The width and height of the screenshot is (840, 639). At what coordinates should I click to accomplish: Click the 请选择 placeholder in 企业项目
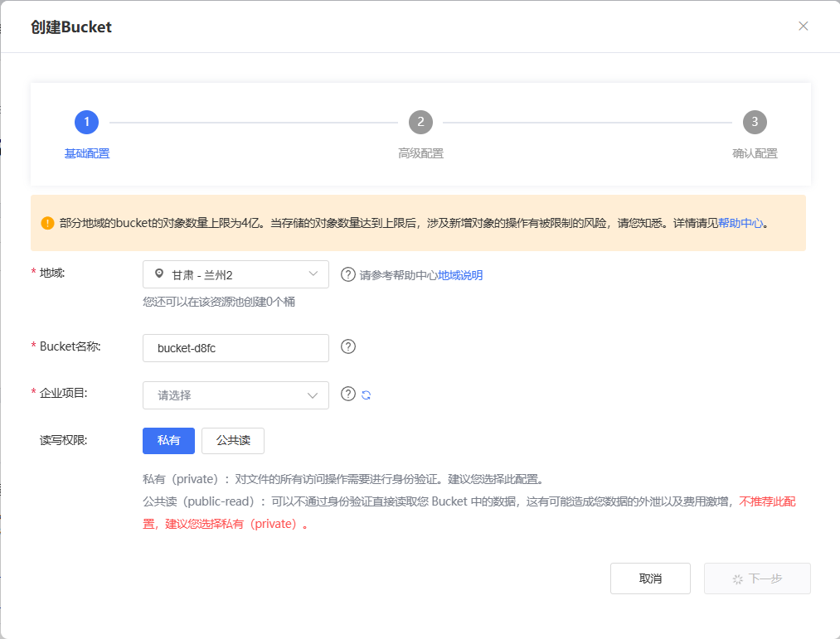(175, 395)
